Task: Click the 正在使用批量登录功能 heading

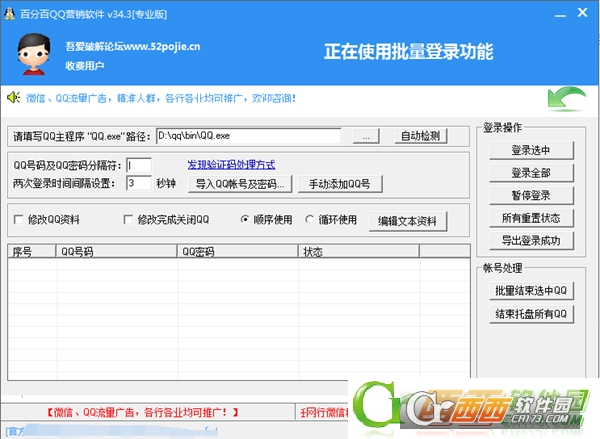Action: click(409, 52)
